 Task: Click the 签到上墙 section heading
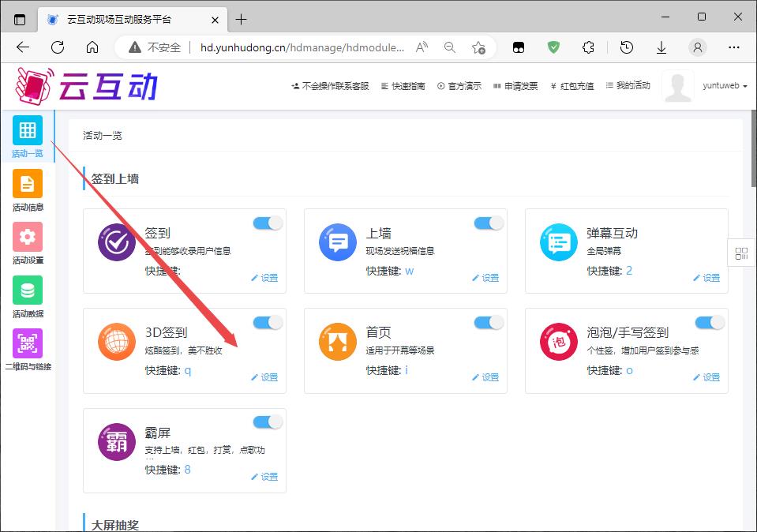click(115, 178)
